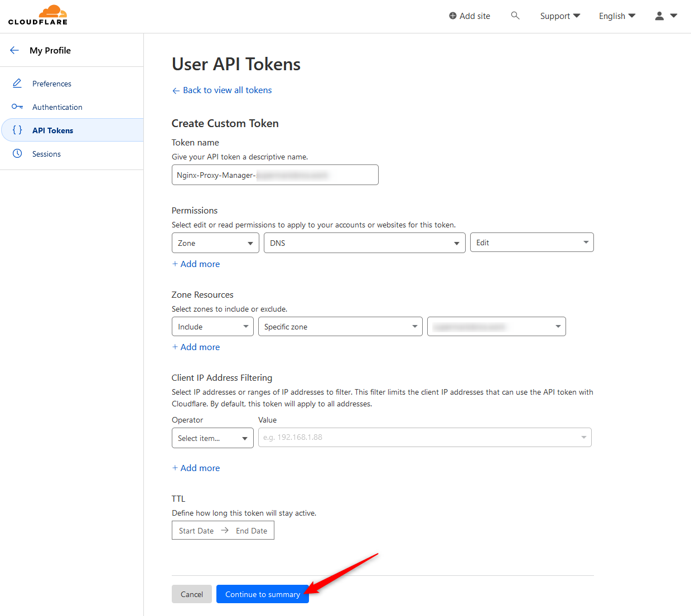Click Continue to summary button
691x616 pixels.
tap(262, 594)
